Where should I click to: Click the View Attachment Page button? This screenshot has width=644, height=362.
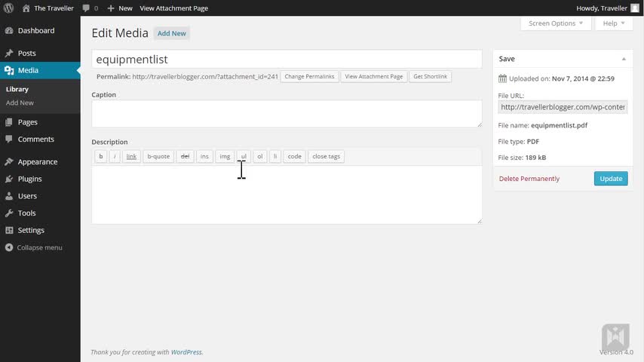pos(374,76)
